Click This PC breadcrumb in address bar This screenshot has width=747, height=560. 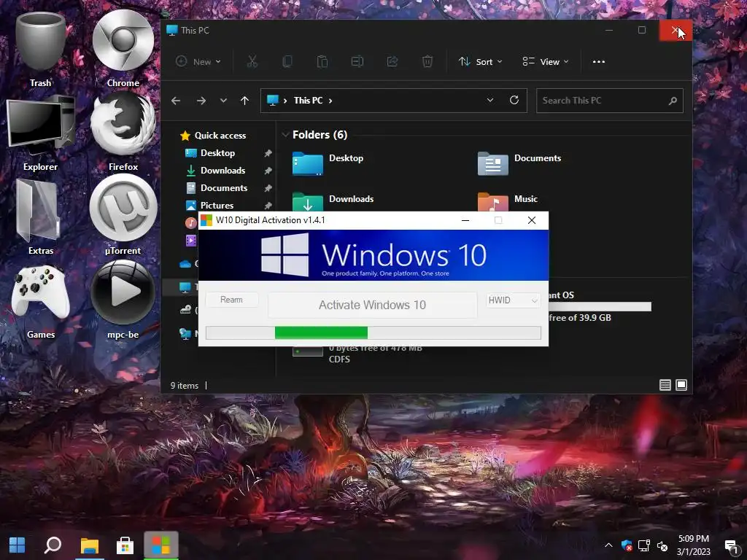(x=309, y=101)
